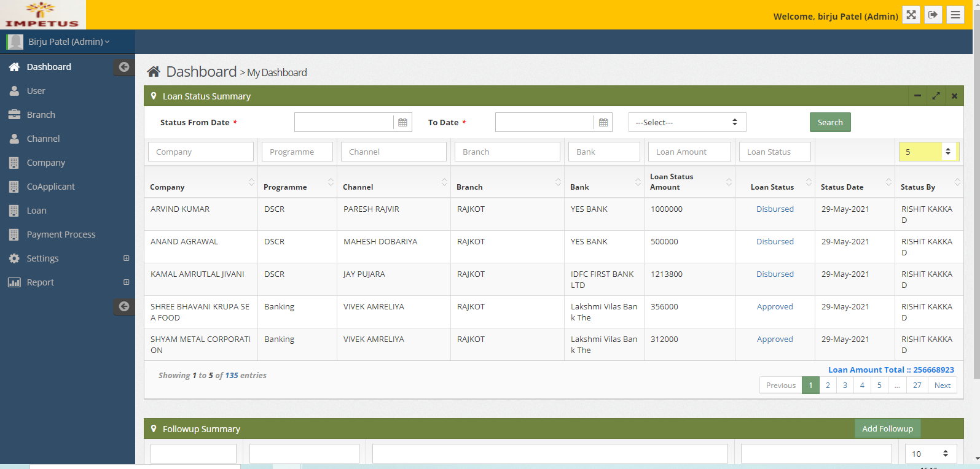Sort table by Channel column

394,182
